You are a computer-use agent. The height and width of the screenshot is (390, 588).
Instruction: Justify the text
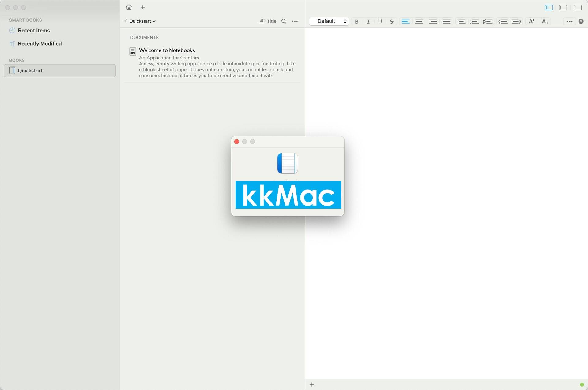(x=447, y=21)
